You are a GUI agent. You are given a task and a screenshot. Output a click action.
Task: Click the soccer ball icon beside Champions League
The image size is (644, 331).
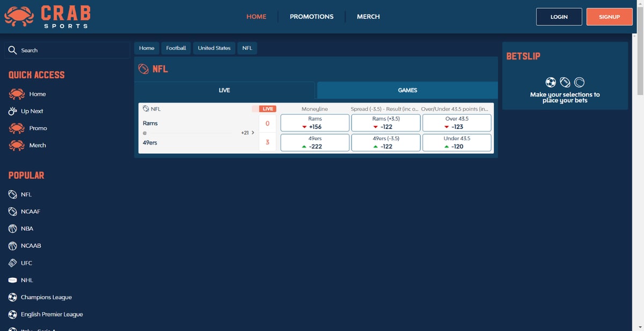pos(13,297)
